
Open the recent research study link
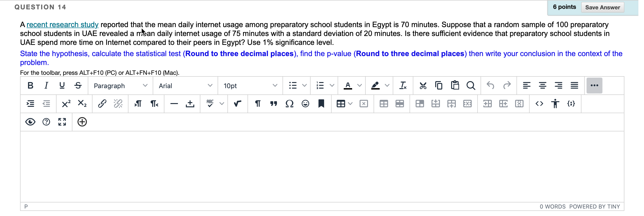[63, 25]
